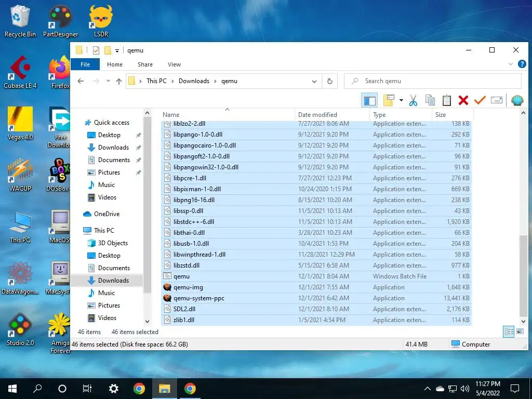Image resolution: width=532 pixels, height=399 pixels.
Task: Click Downloads in the address breadcrumb
Action: 194,81
